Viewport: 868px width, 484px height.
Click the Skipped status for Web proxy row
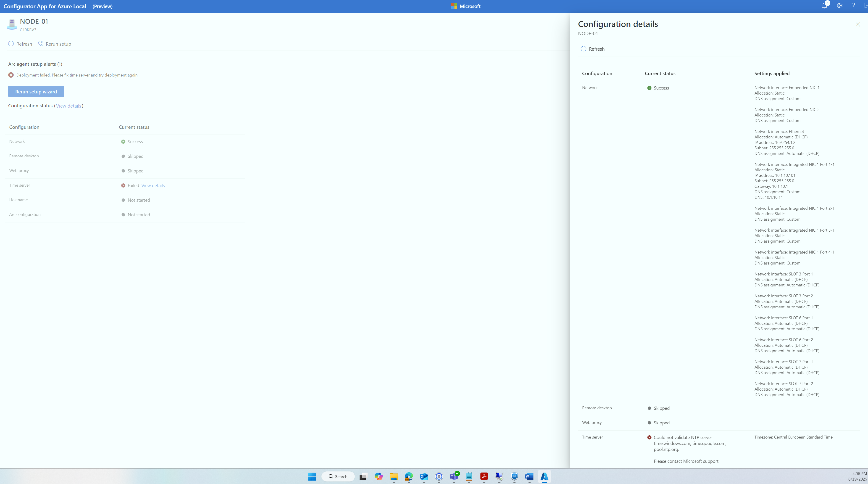(x=132, y=171)
